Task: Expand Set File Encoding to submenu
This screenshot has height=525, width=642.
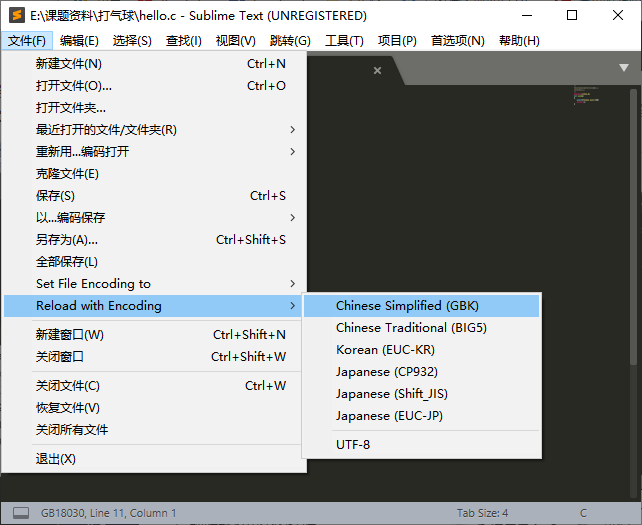Action: click(x=154, y=284)
